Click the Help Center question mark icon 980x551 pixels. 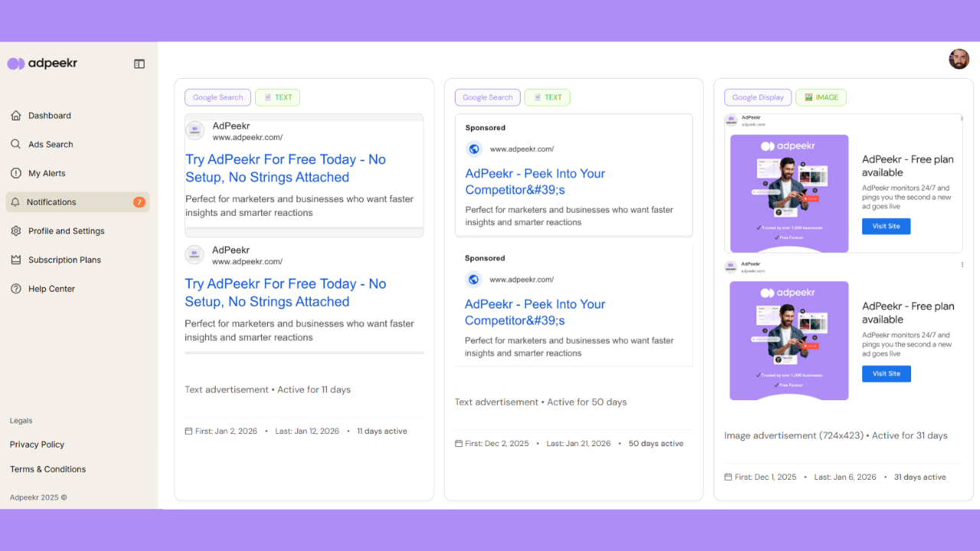click(15, 289)
